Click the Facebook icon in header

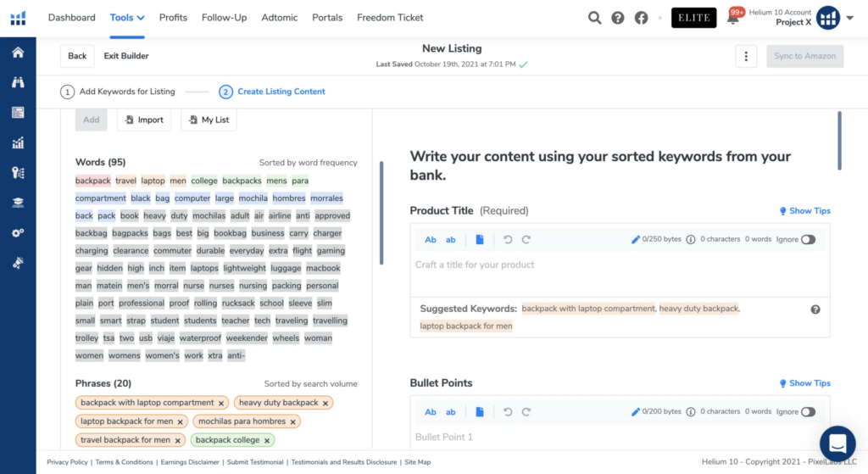641,18
